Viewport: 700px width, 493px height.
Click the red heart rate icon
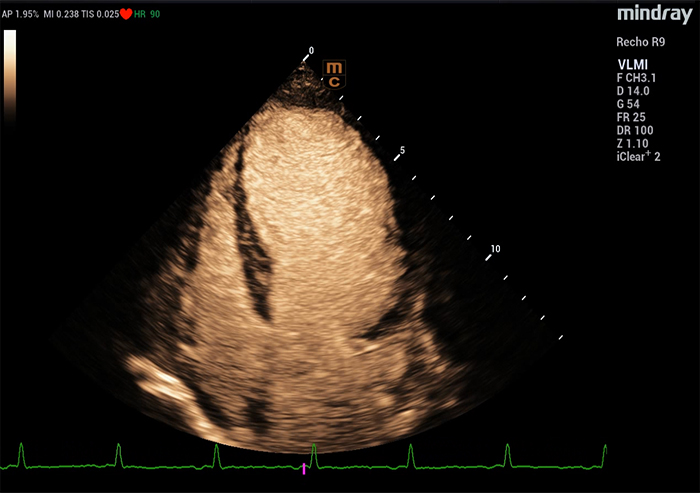click(126, 12)
